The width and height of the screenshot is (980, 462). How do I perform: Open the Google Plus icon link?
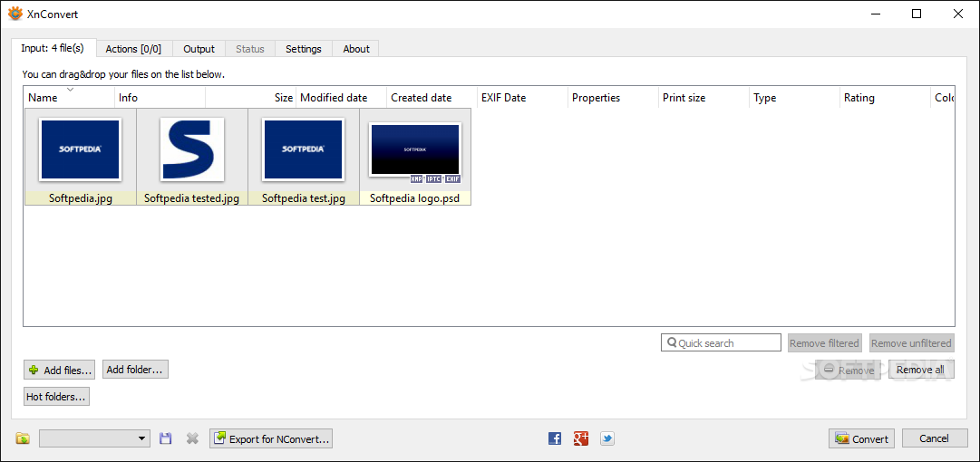[x=581, y=438]
